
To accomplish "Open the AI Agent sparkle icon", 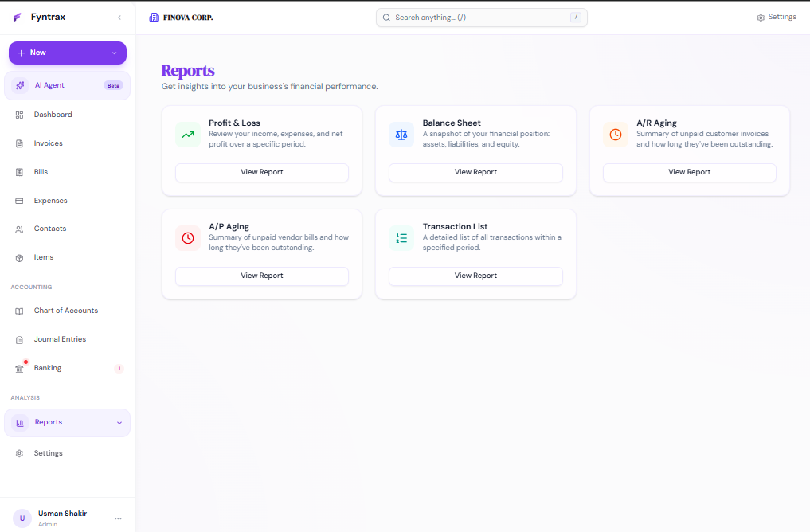I will point(20,85).
